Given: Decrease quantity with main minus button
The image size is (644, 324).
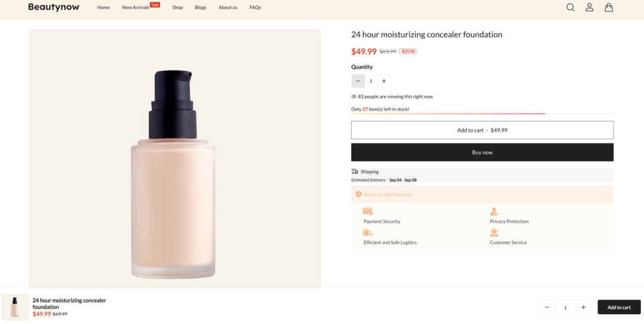Looking at the screenshot, I should (358, 81).
